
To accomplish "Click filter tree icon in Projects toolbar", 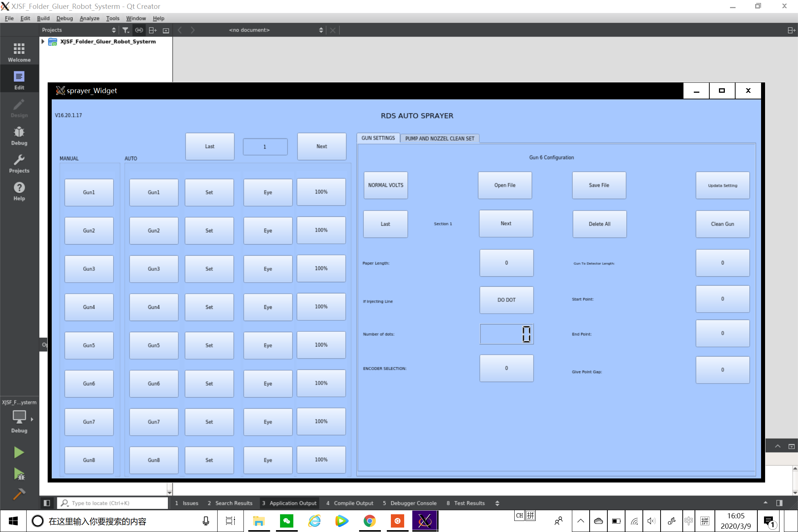I will [126, 30].
